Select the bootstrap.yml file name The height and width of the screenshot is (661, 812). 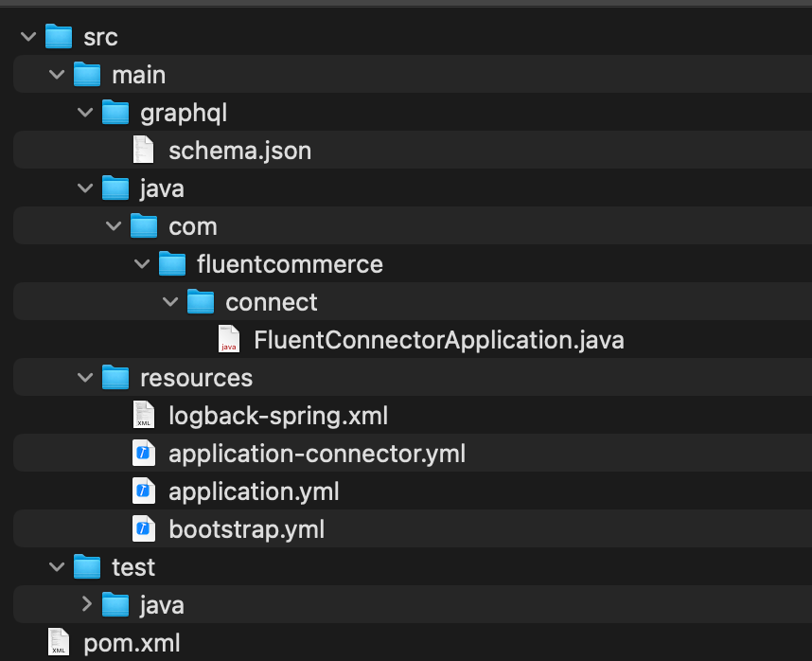tap(247, 529)
